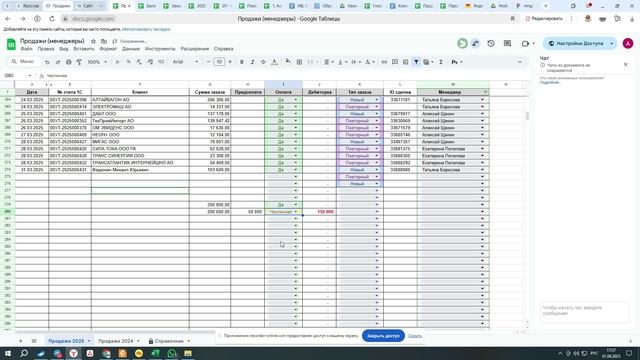The width and height of the screenshot is (640, 360).
Task: Open the comments panel icon
Action: click(507, 43)
